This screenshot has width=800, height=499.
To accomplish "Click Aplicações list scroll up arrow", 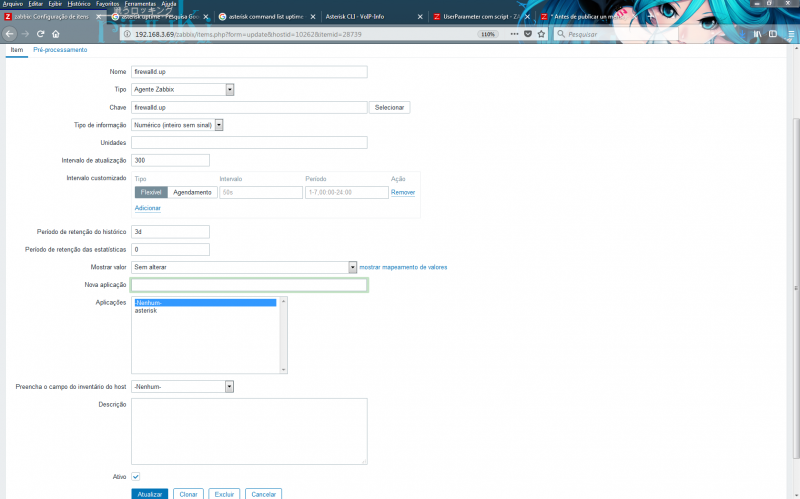I will [x=284, y=301].
